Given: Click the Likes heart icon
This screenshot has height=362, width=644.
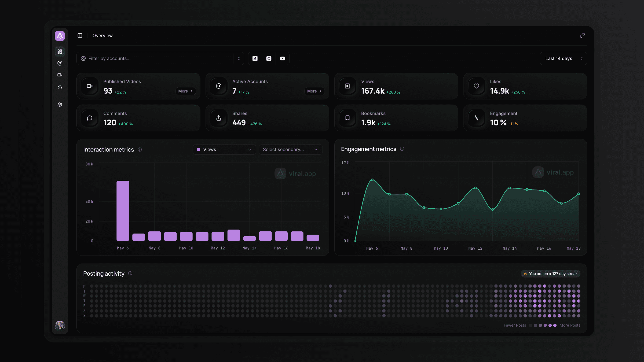Looking at the screenshot, I should [x=476, y=86].
